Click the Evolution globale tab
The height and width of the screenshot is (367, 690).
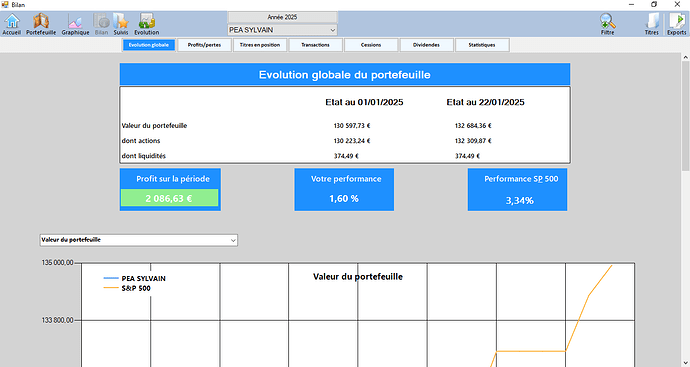(x=149, y=45)
